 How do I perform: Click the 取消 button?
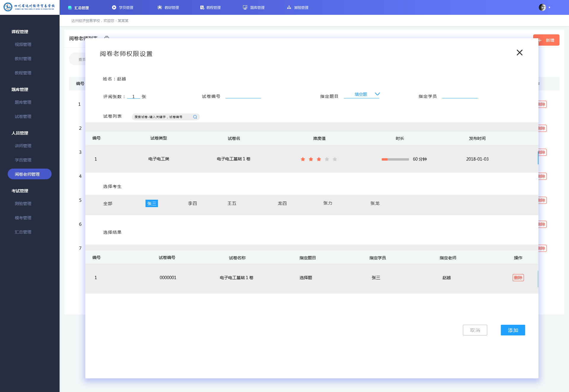pyautogui.click(x=475, y=330)
